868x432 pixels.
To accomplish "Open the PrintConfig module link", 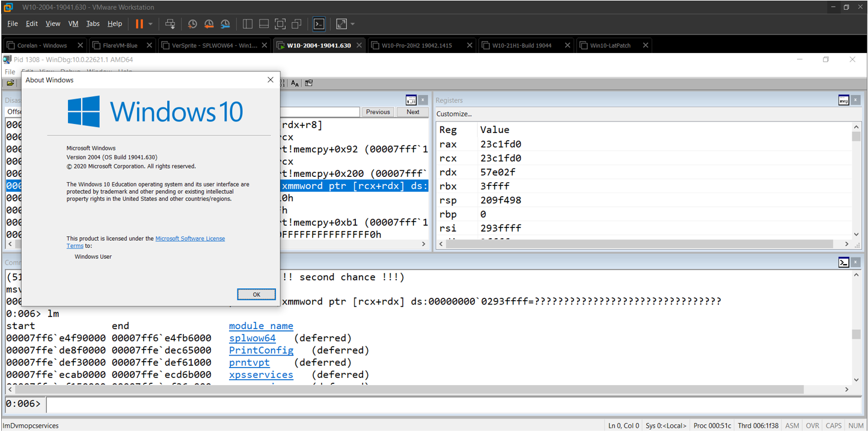I will pyautogui.click(x=261, y=350).
